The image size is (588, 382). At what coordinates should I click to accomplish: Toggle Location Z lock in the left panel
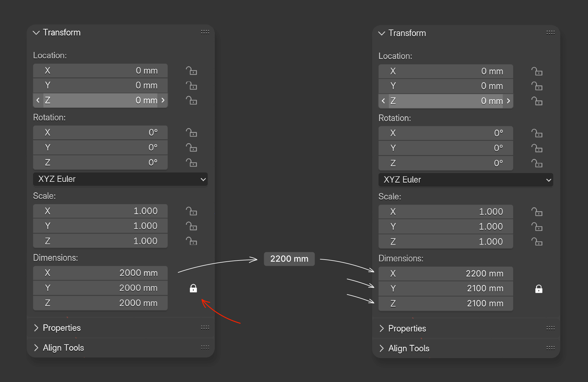click(191, 101)
